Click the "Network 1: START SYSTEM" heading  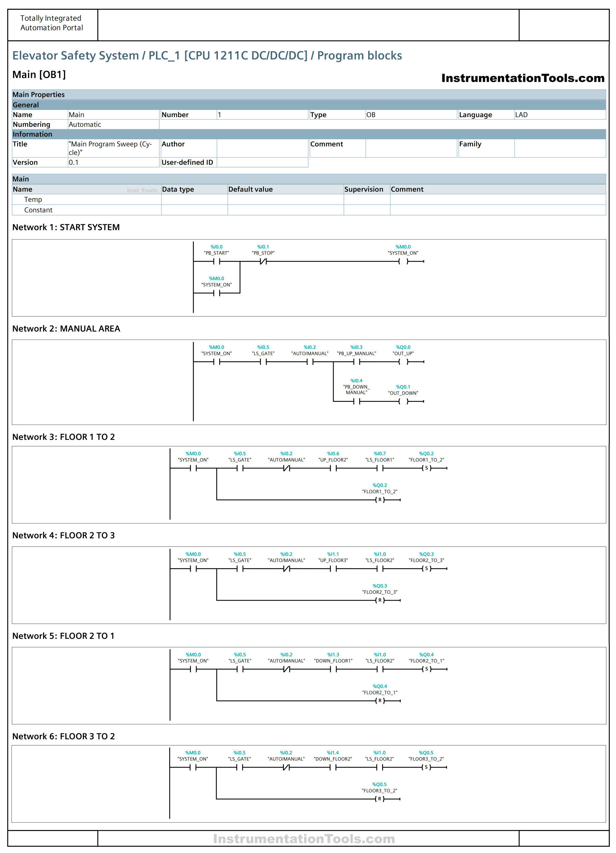66,227
